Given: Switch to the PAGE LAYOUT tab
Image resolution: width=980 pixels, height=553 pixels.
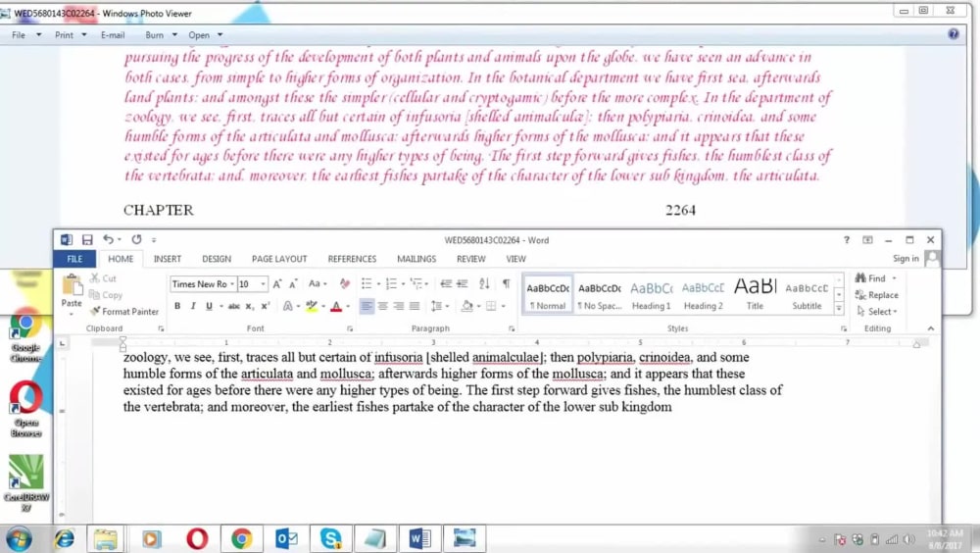Looking at the screenshot, I should coord(279,258).
